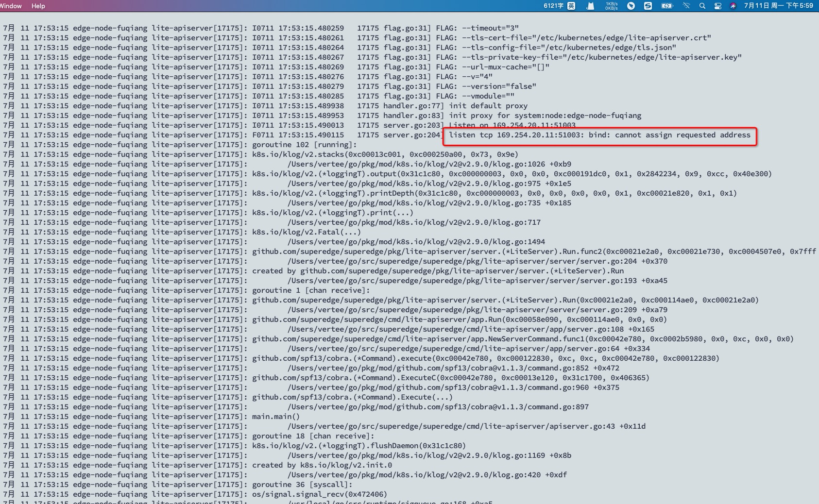Image resolution: width=819 pixels, height=504 pixels.
Task: Launch Siri from menu bar
Action: click(733, 6)
